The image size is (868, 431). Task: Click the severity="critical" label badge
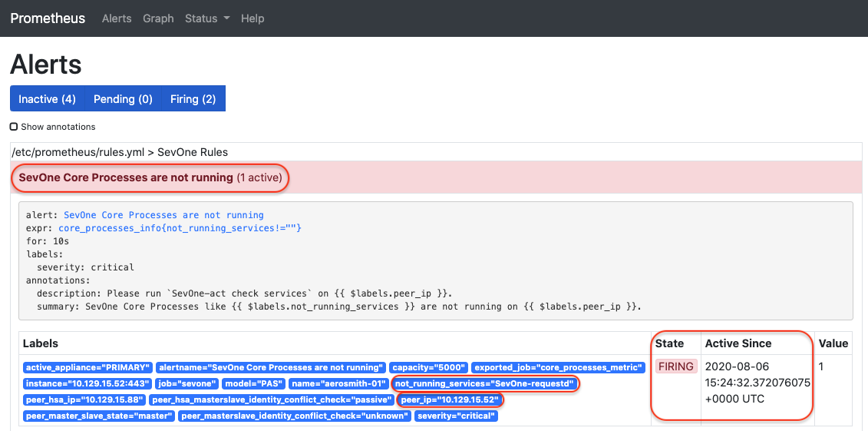pos(456,416)
